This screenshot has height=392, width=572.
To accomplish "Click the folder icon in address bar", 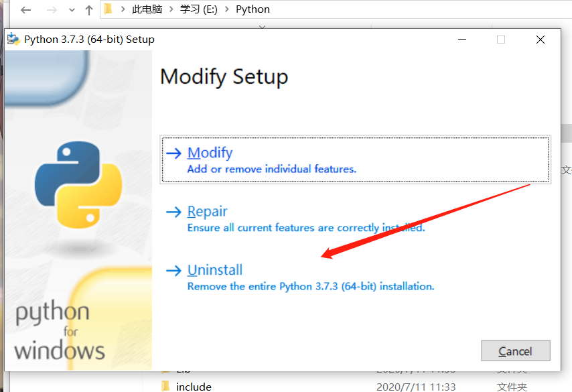I will pyautogui.click(x=108, y=9).
